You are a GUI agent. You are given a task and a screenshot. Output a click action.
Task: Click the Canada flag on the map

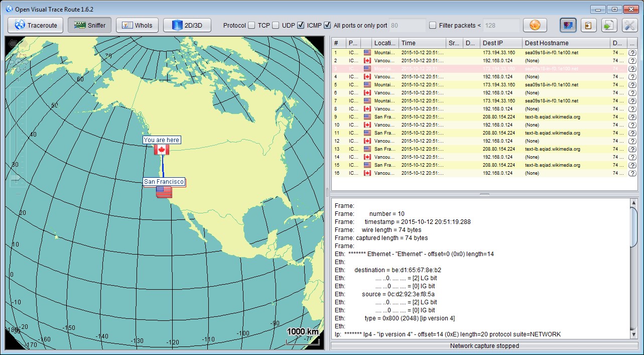(x=162, y=150)
